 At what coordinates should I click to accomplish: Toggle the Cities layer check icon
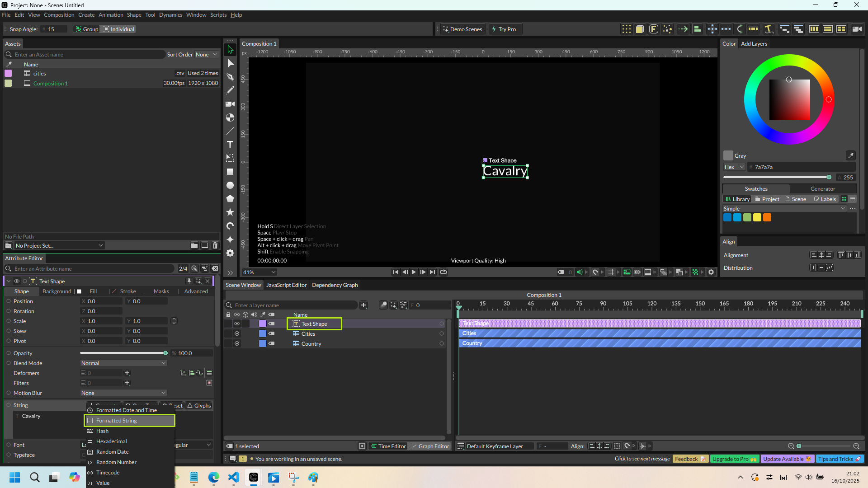237,333
